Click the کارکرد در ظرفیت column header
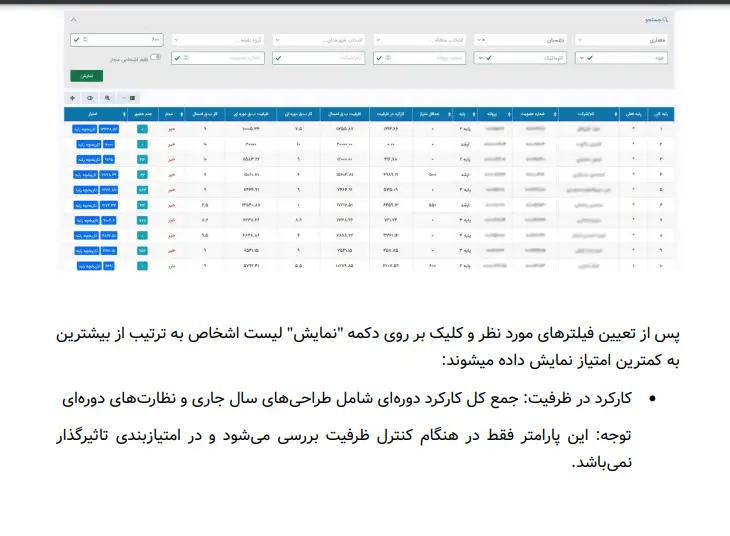The height and width of the screenshot is (536, 730). pos(391,114)
